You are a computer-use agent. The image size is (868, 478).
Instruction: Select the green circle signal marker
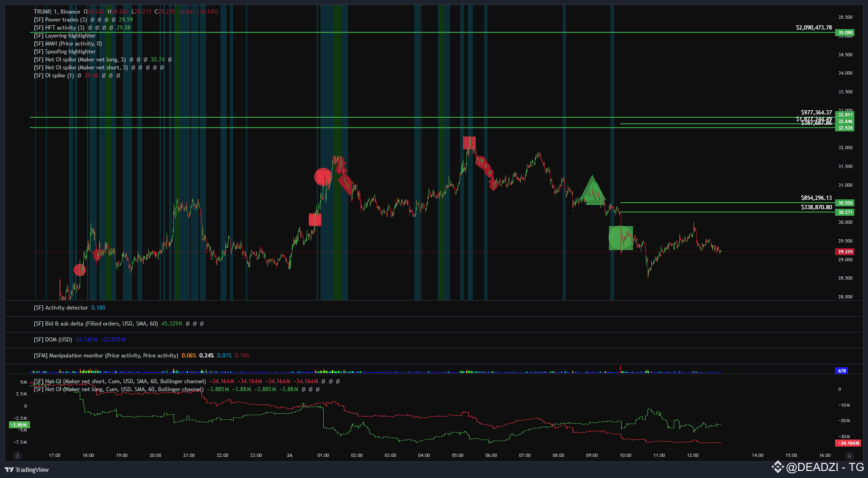(621, 238)
